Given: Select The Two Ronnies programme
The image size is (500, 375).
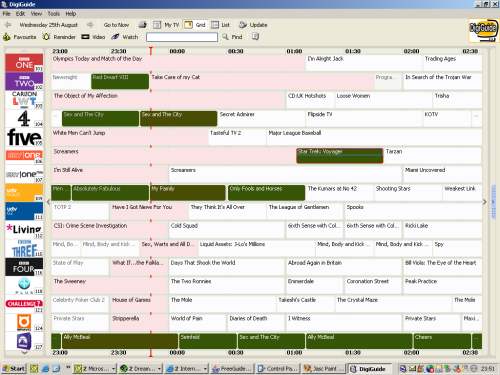Looking at the screenshot, I should (x=227, y=286).
